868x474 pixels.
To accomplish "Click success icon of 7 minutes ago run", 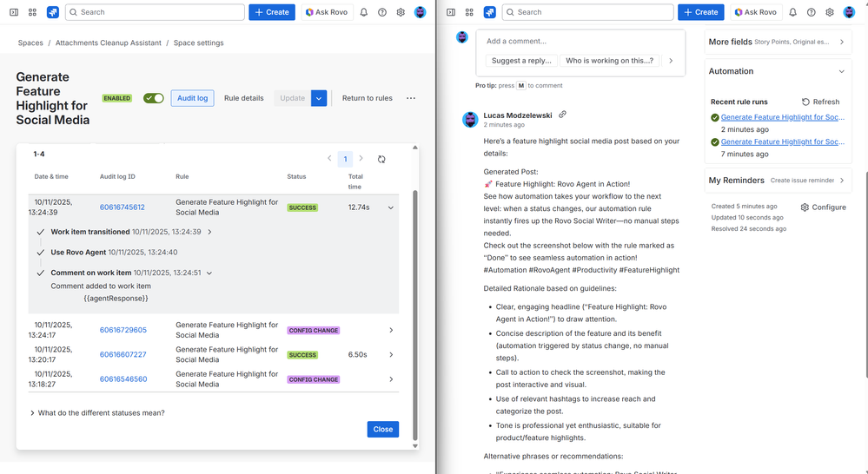I will tap(715, 142).
